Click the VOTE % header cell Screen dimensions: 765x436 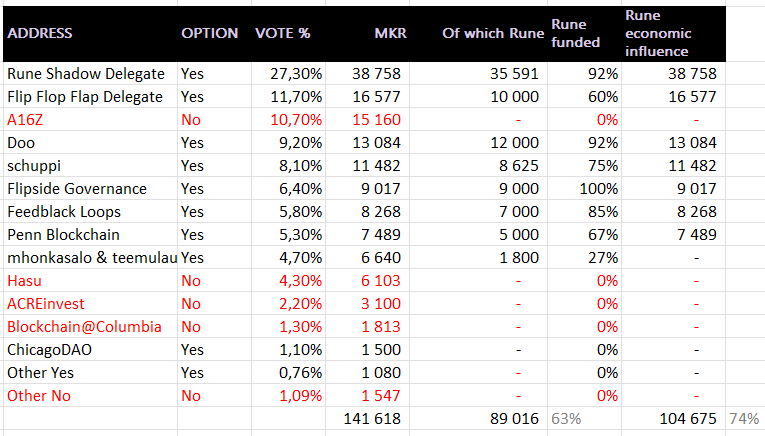[283, 33]
